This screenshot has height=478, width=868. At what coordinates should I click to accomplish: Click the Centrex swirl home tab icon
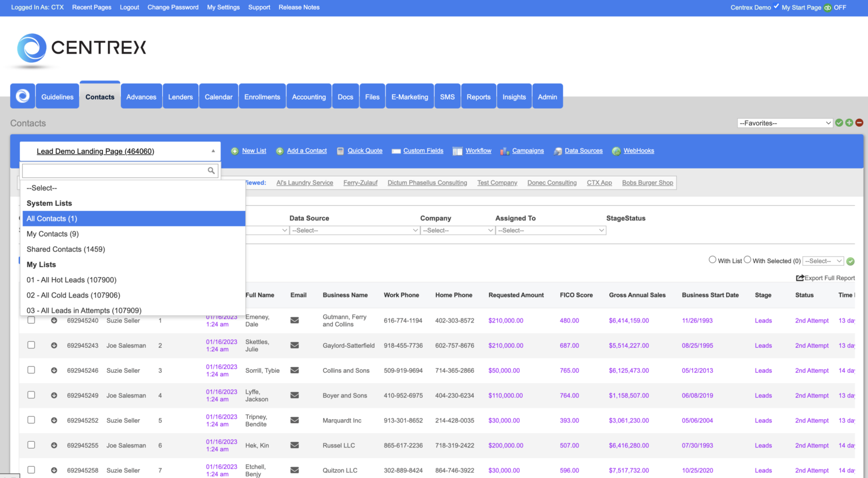[23, 96]
